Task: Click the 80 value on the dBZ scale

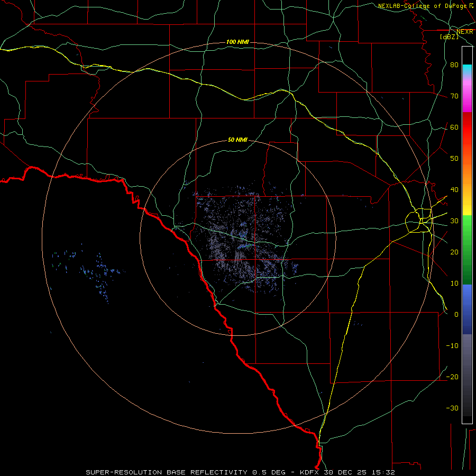Action: pyautogui.click(x=454, y=65)
